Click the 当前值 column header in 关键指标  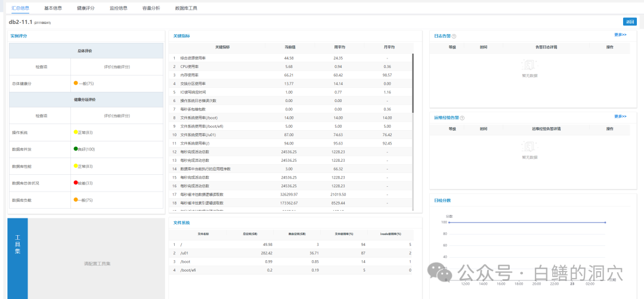pyautogui.click(x=289, y=47)
